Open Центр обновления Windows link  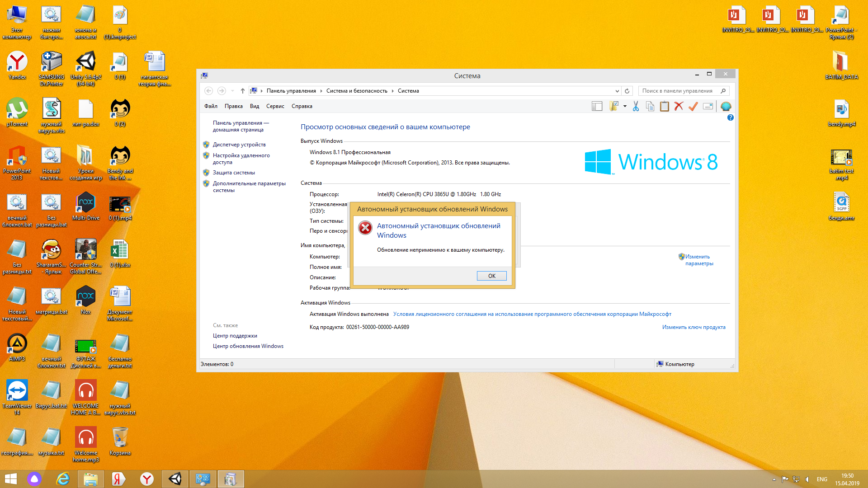[247, 346]
